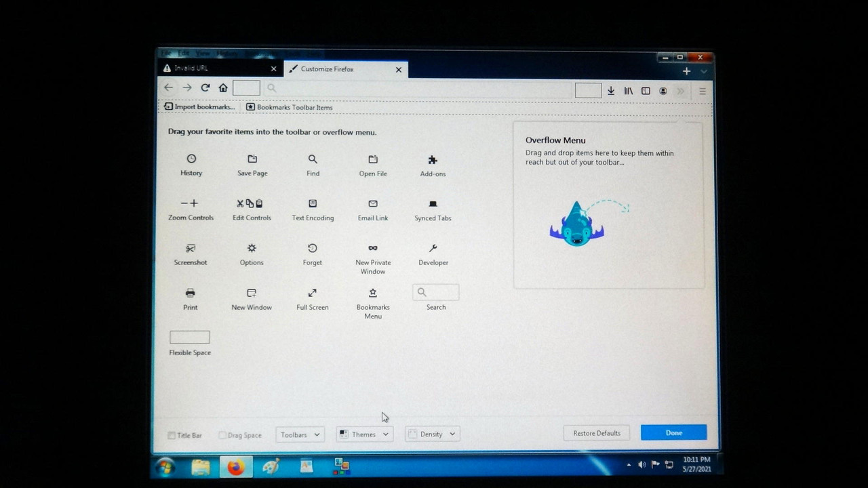Select the Search box widget
The height and width of the screenshot is (488, 868).
click(x=436, y=292)
